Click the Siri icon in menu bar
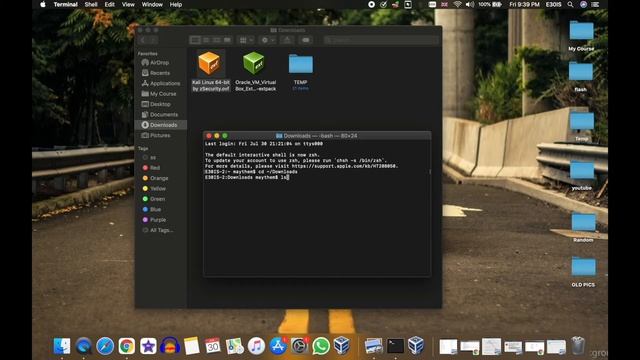Image resolution: width=640 pixels, height=360 pixels. [x=583, y=4]
